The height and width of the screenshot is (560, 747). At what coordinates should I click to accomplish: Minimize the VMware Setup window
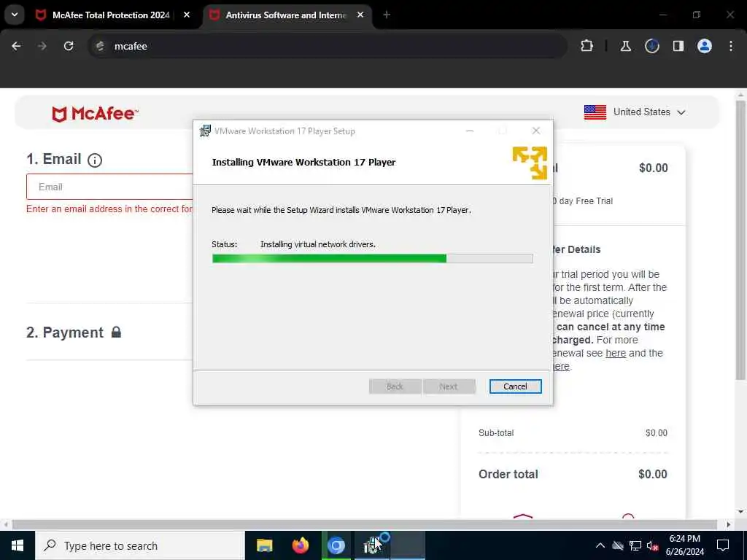pyautogui.click(x=470, y=131)
